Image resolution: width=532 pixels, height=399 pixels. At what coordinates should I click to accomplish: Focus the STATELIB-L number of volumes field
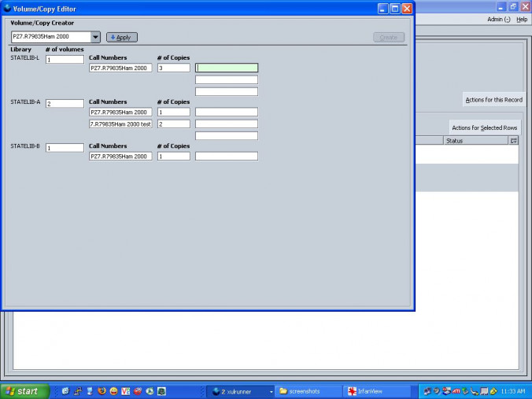[x=65, y=60]
